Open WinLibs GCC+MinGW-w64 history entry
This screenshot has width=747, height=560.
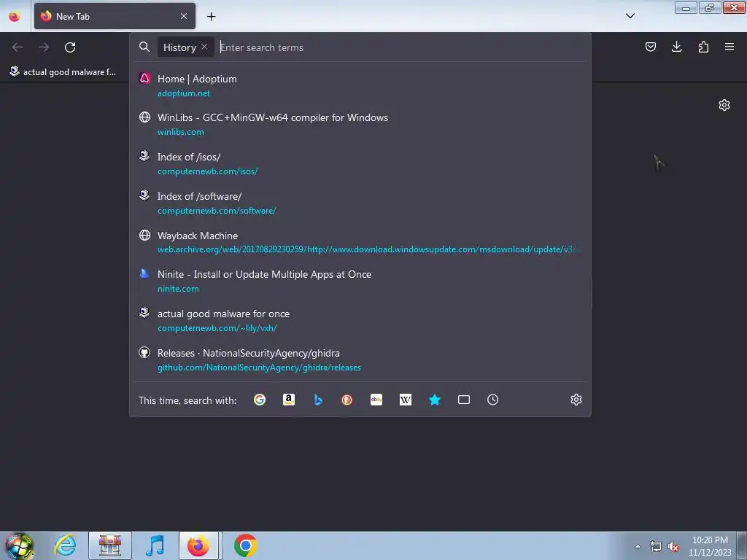360,124
